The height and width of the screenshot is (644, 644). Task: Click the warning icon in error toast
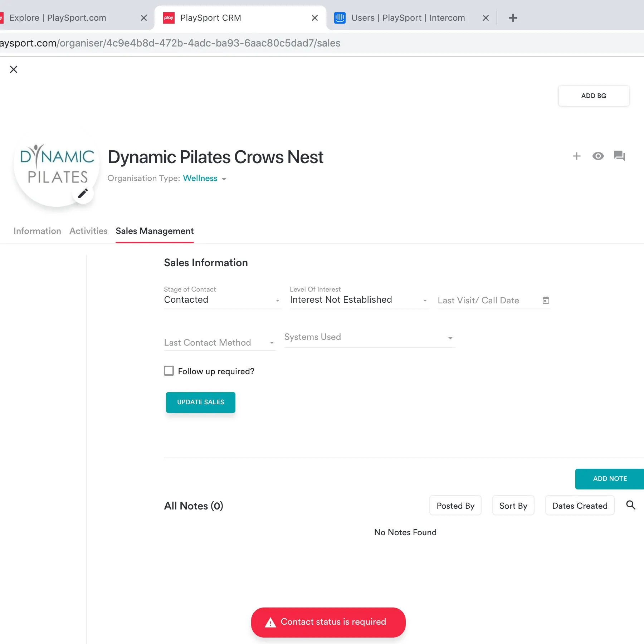(x=270, y=623)
